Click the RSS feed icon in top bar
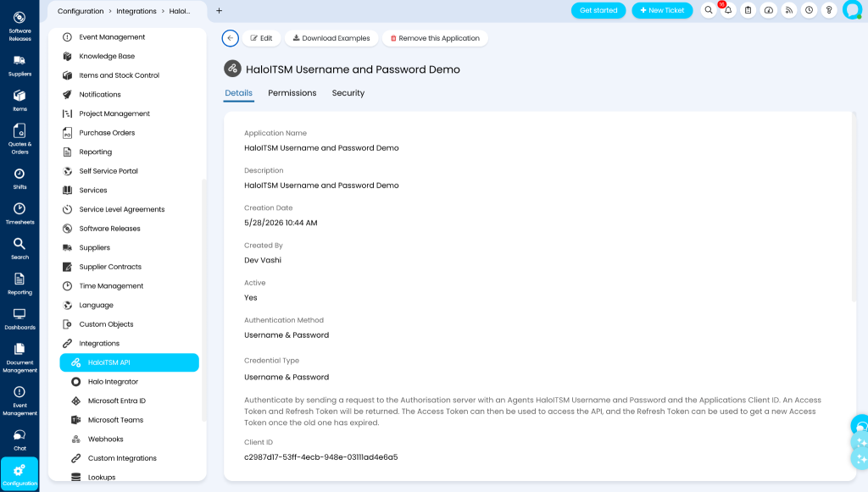The image size is (868, 492). 789,10
